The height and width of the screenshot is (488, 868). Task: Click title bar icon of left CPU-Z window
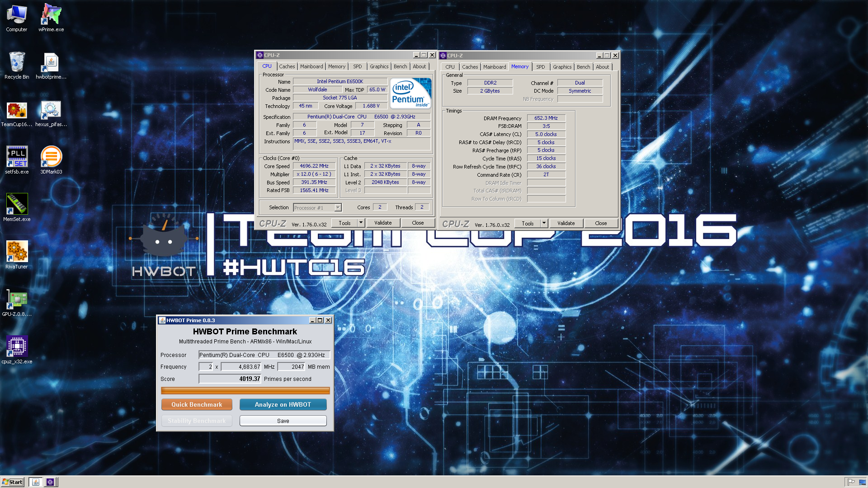pos(260,55)
